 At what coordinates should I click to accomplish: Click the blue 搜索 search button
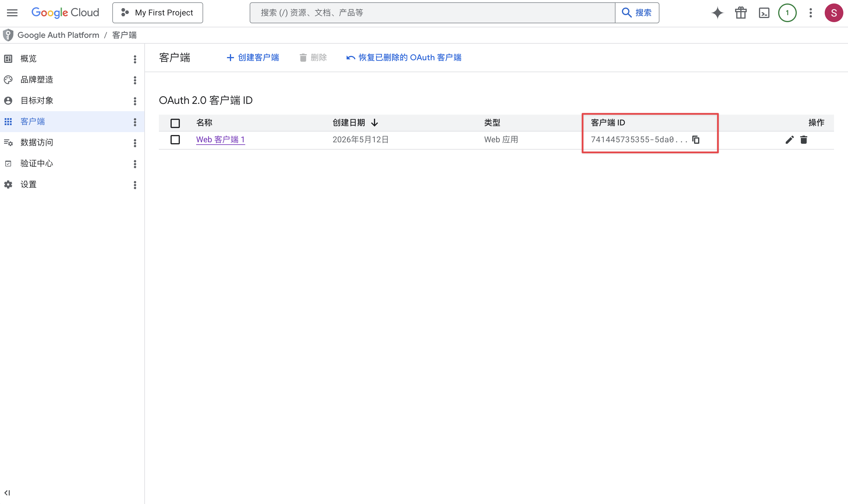(x=637, y=13)
